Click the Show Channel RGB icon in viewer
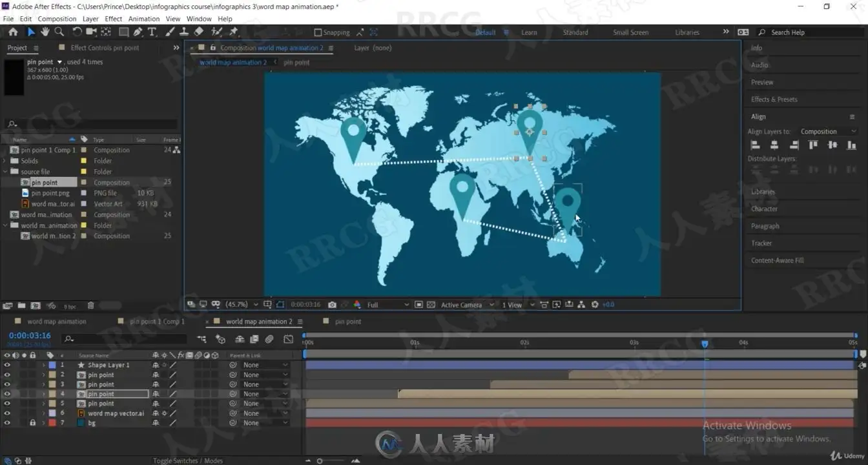This screenshot has width=868, height=465. (357, 305)
